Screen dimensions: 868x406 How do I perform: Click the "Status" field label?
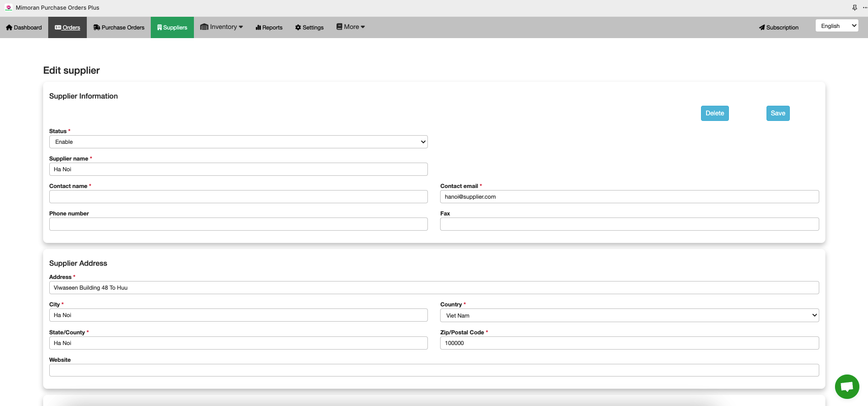coord(58,131)
